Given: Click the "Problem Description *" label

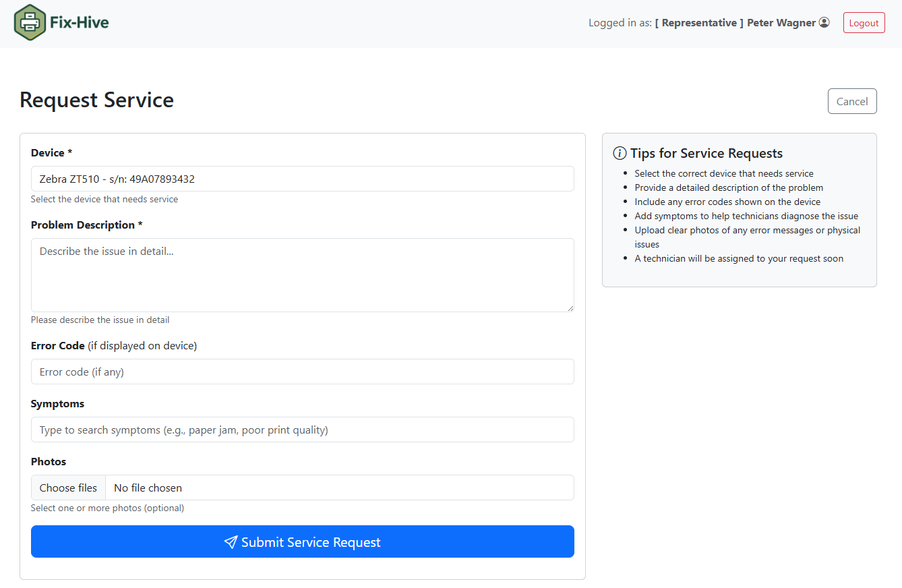Looking at the screenshot, I should pyautogui.click(x=86, y=225).
